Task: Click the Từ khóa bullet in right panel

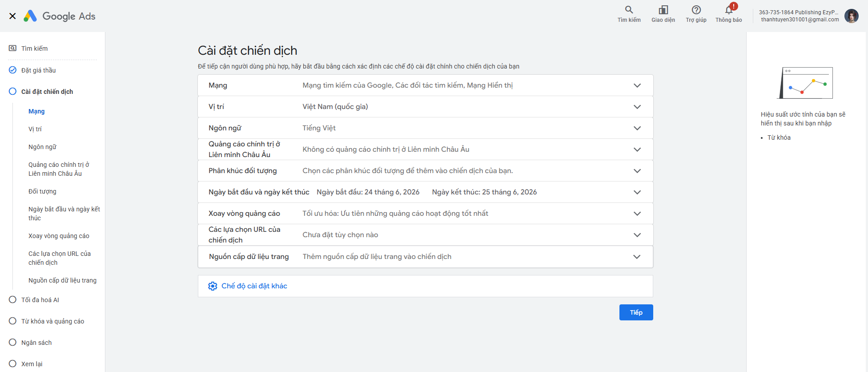Action: pyautogui.click(x=779, y=137)
